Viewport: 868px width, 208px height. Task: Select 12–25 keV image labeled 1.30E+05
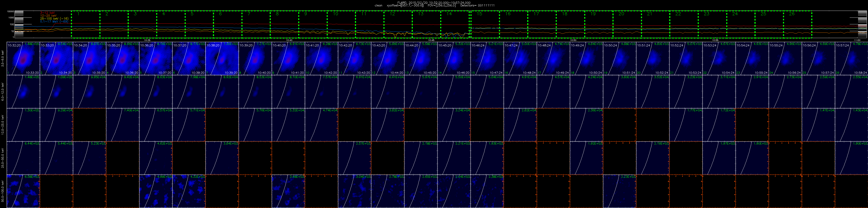click(x=24, y=125)
